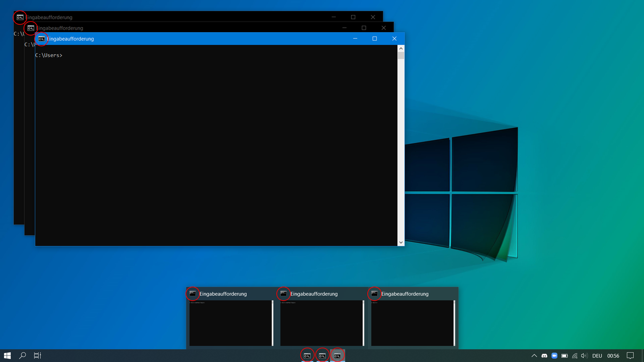Click the highlighted active command prompt taskbar icon
This screenshot has height=362, width=644.
[338, 355]
